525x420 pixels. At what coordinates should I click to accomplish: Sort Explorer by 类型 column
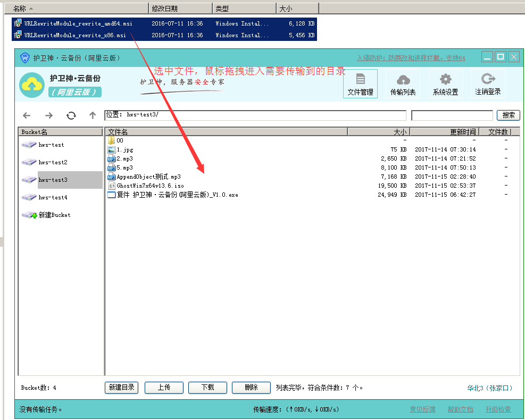pyautogui.click(x=245, y=9)
